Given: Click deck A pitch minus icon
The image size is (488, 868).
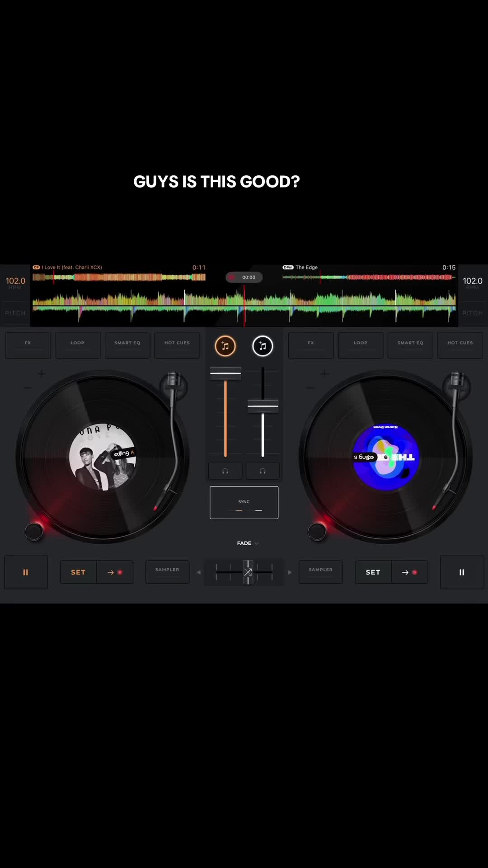Looking at the screenshot, I should 28,388.
